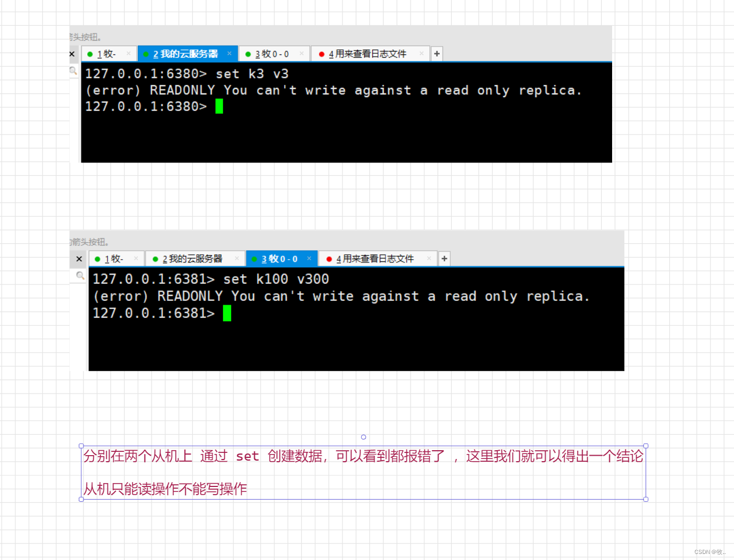Click the 'set k100 v300' command line

(211, 279)
